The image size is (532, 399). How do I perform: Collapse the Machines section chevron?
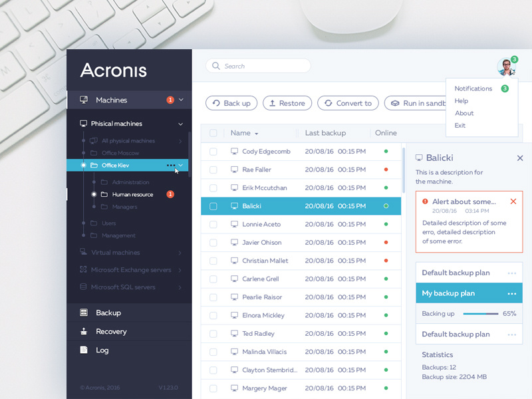click(181, 100)
